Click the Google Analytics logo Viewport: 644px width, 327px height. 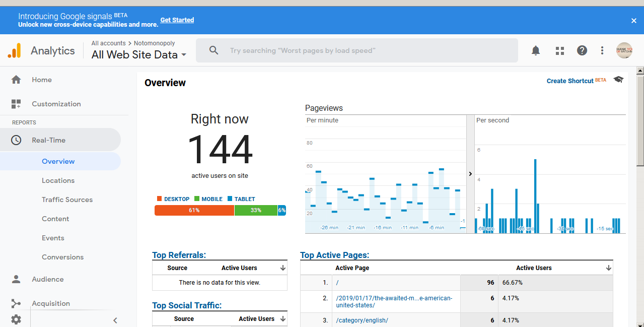[x=15, y=50]
